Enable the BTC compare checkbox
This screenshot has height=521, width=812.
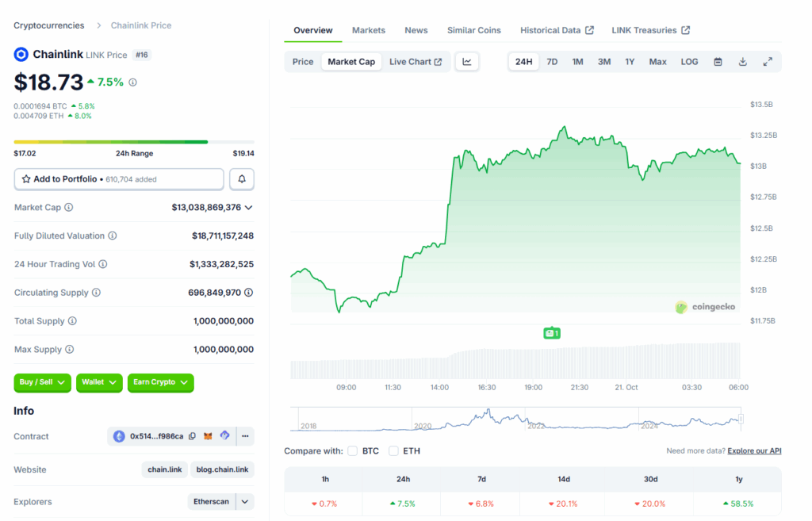click(x=353, y=451)
